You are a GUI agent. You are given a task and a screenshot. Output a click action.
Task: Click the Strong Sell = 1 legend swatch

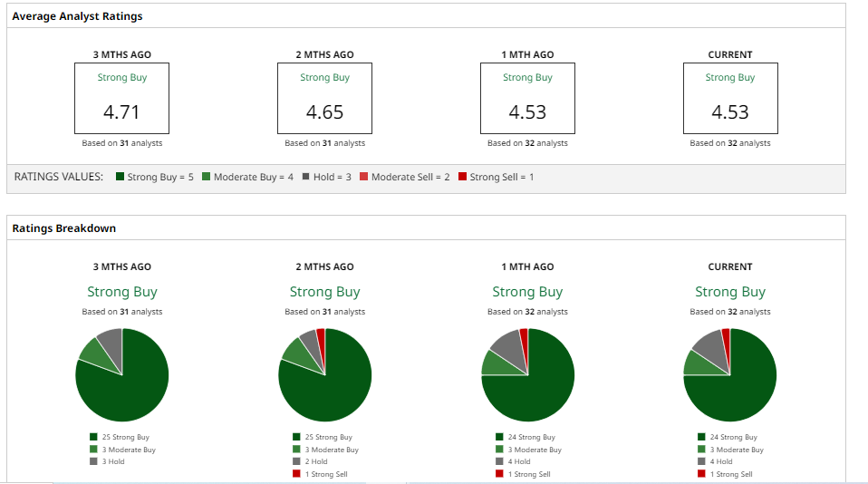pyautogui.click(x=462, y=177)
